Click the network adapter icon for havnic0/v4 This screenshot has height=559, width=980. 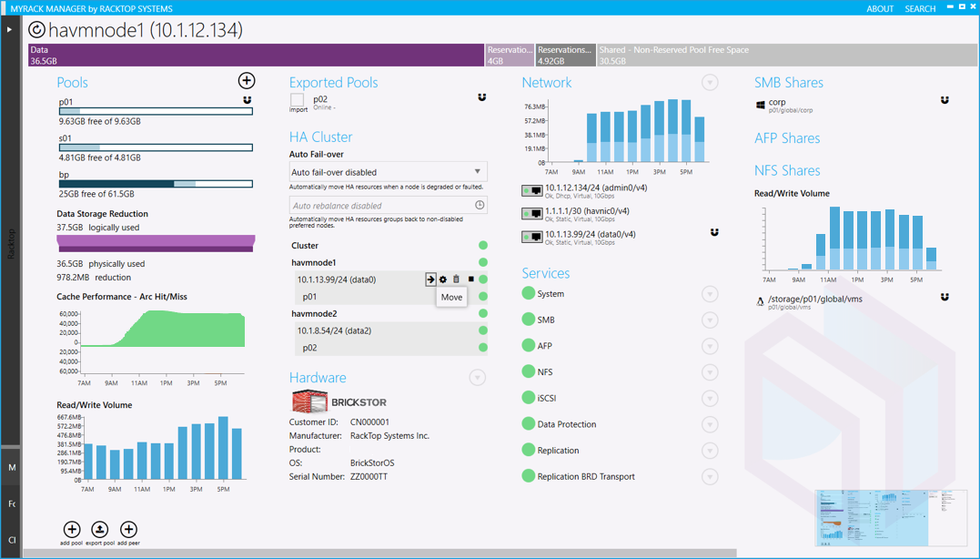click(x=532, y=214)
